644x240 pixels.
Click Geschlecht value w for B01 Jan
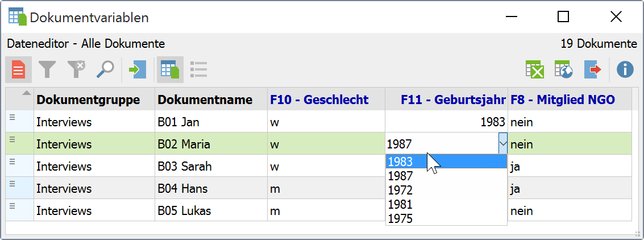click(326, 122)
